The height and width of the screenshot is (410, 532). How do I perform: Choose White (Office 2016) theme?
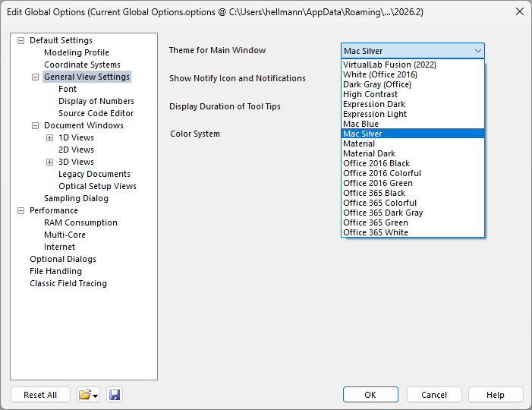413,74
